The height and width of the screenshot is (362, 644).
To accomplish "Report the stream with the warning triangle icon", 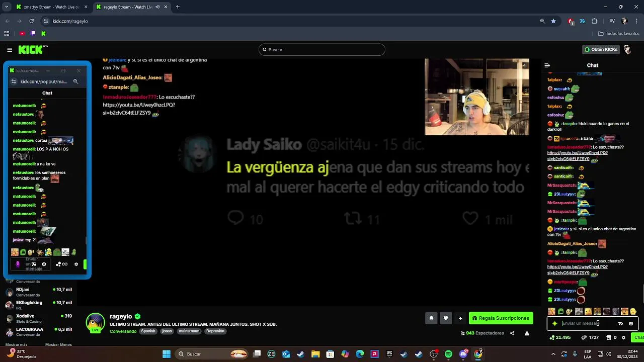I will [x=527, y=333].
